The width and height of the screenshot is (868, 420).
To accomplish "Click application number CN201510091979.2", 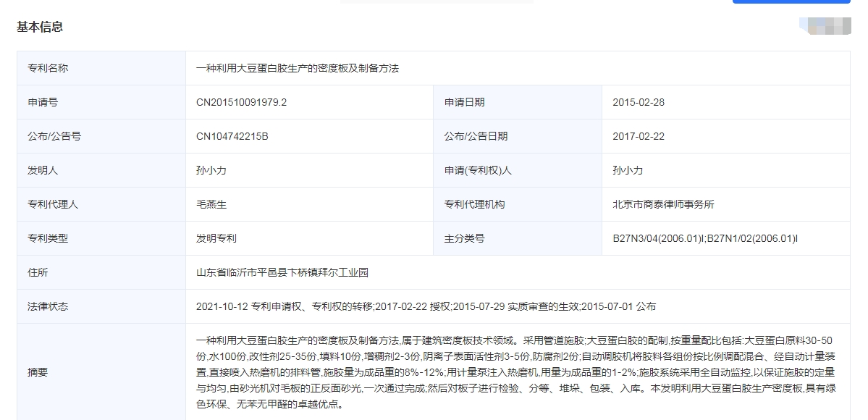I will (241, 102).
